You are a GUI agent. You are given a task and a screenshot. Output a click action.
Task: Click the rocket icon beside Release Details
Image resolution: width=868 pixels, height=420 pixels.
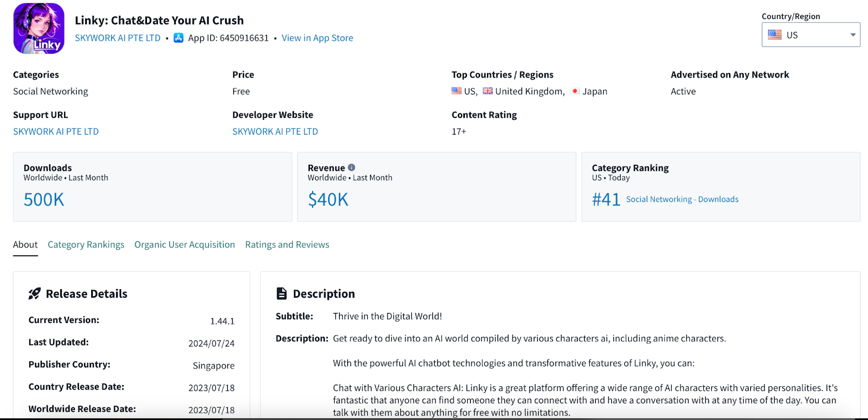coord(35,294)
